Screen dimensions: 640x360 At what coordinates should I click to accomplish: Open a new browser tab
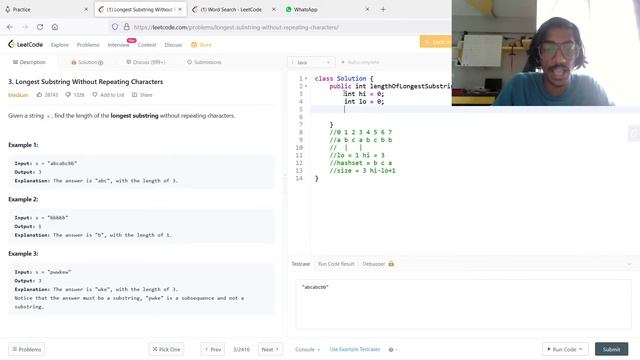click(x=383, y=9)
